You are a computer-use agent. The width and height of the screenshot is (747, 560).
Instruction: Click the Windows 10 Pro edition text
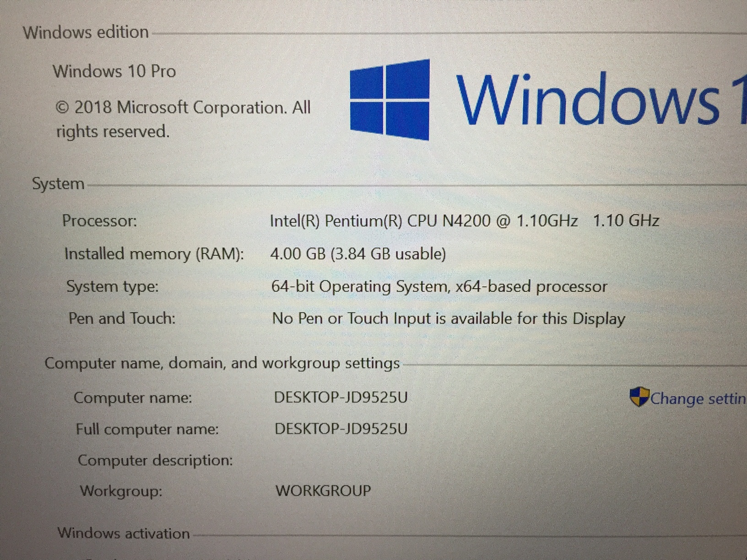click(x=114, y=71)
